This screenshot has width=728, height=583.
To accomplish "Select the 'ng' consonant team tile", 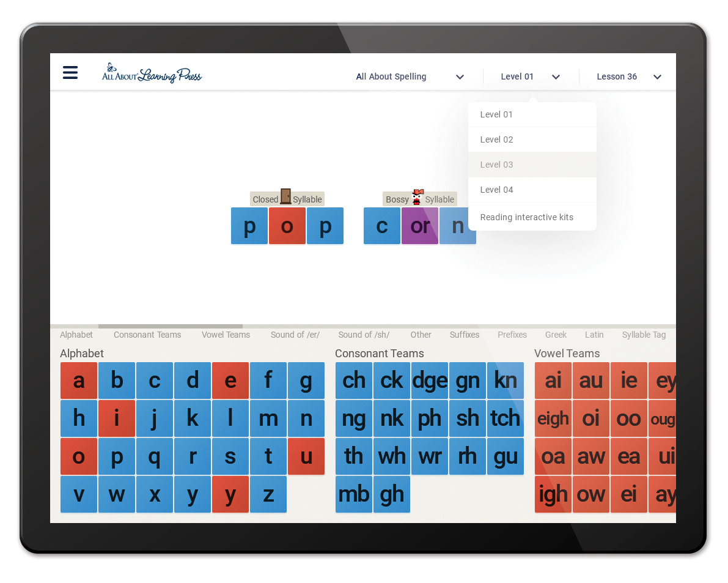I will pos(354,418).
